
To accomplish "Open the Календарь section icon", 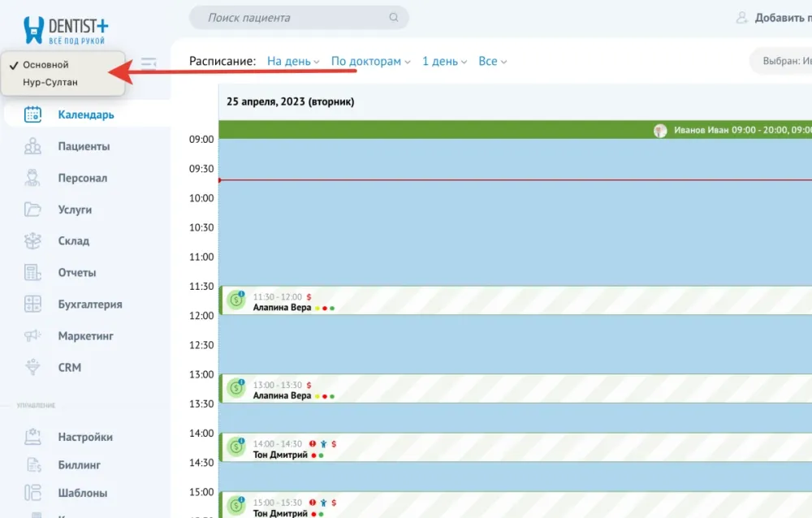I will pyautogui.click(x=32, y=114).
